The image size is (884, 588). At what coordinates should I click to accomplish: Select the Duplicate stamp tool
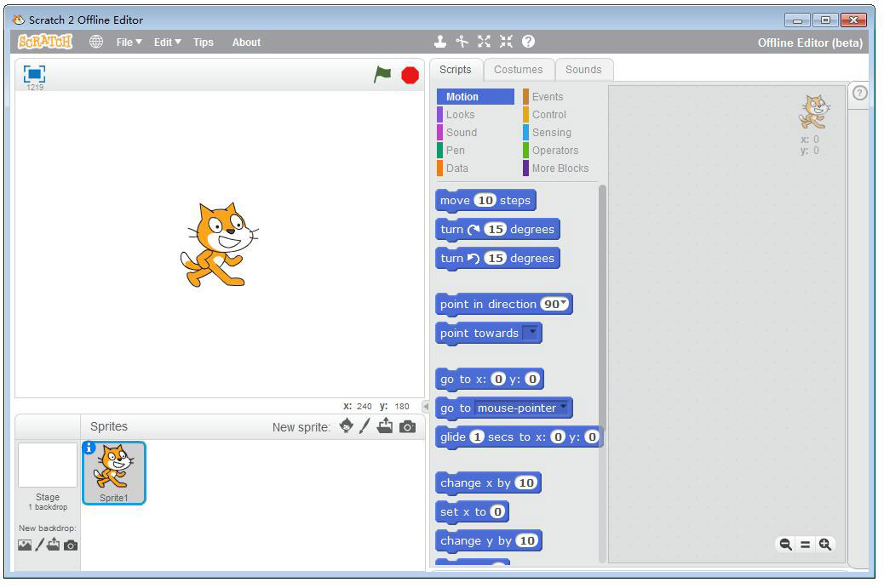pos(439,42)
